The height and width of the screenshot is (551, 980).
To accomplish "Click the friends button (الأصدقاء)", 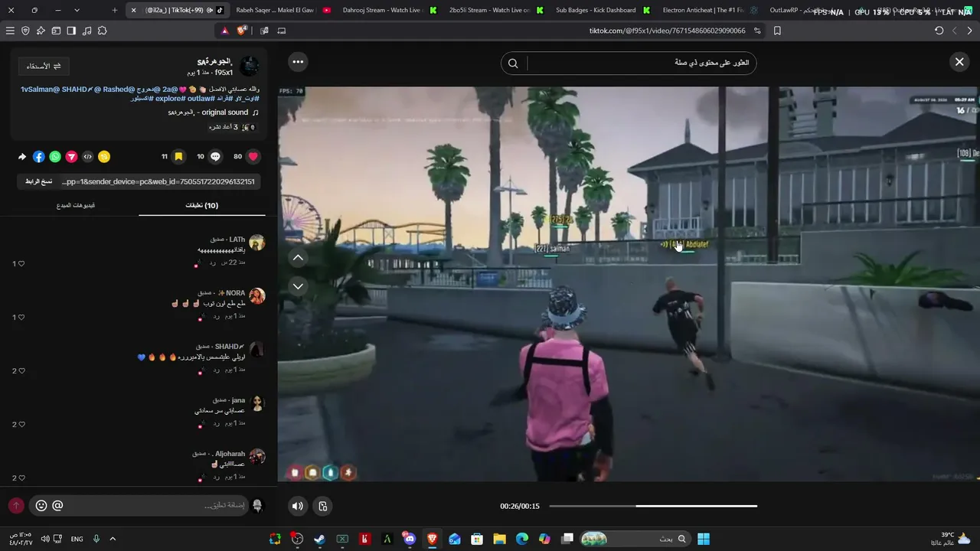I will 44,66.
